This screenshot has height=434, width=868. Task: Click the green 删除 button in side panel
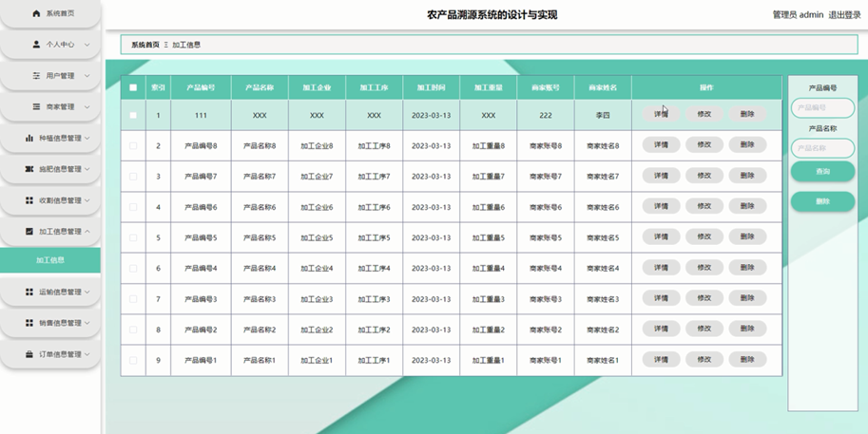[x=822, y=201]
